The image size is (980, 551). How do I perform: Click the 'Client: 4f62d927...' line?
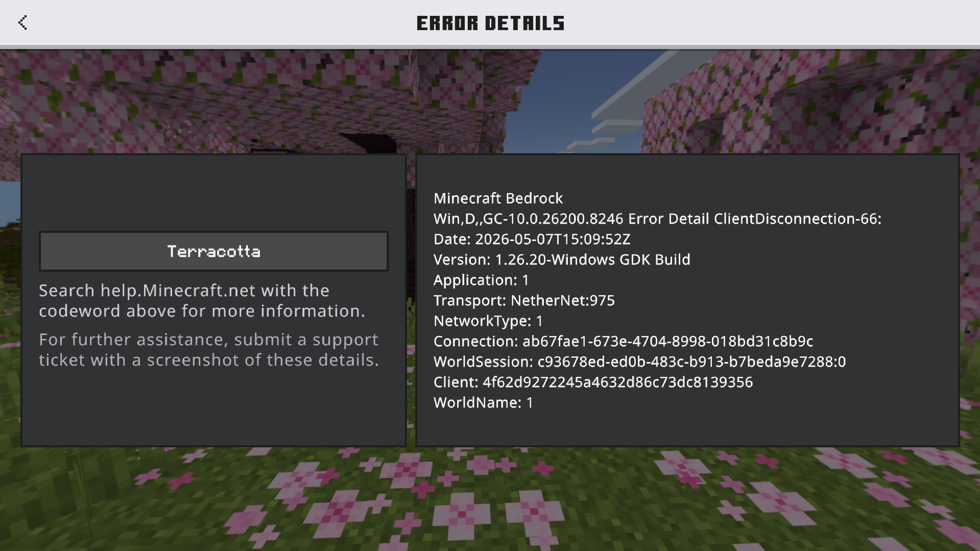[x=593, y=382]
